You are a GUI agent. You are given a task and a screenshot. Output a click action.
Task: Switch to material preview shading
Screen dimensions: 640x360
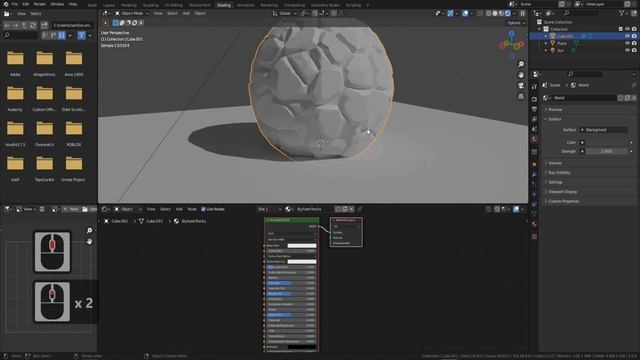tap(502, 13)
